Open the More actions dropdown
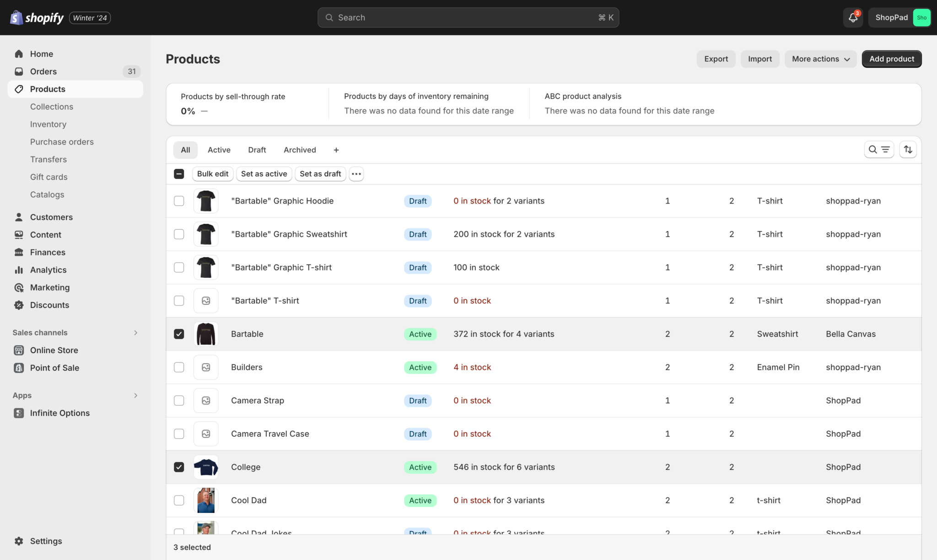Image resolution: width=937 pixels, height=560 pixels. click(820, 59)
